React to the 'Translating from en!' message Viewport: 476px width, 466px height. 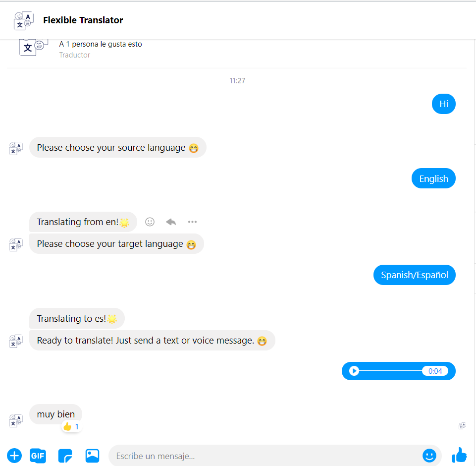(x=150, y=222)
